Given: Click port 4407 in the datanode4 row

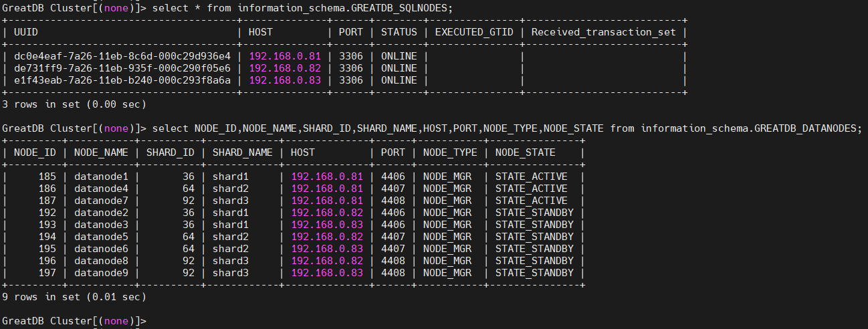Looking at the screenshot, I should pyautogui.click(x=393, y=189).
